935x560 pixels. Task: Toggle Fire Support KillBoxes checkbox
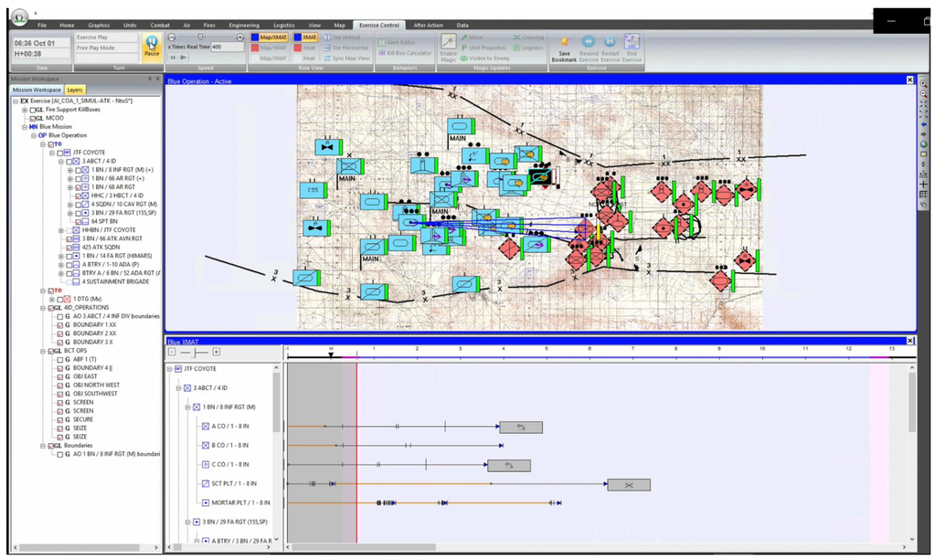pos(34,111)
